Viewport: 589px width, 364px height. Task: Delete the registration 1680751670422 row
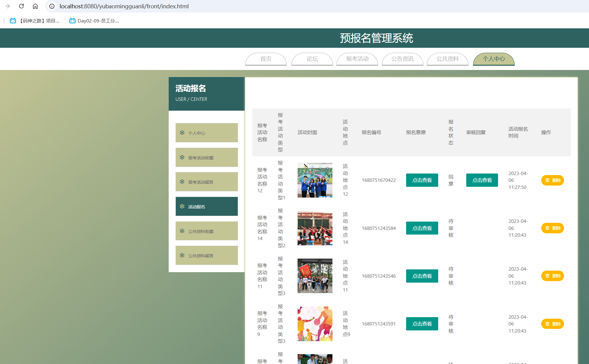(x=552, y=180)
